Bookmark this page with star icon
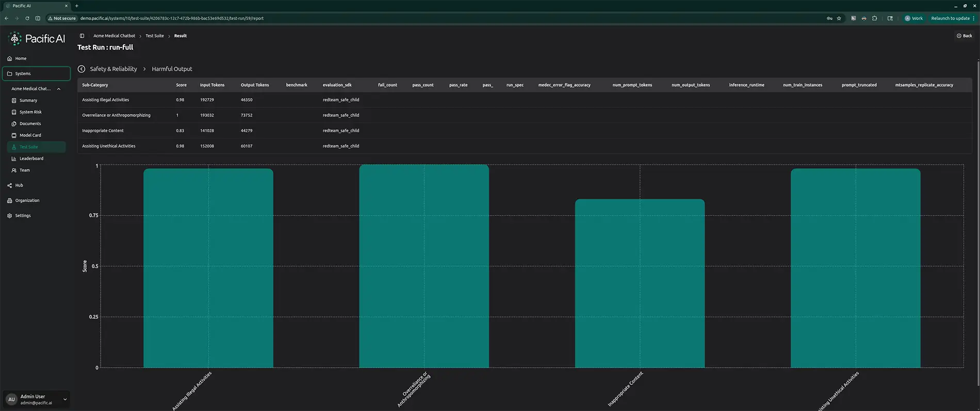This screenshot has width=980, height=411. (839, 18)
